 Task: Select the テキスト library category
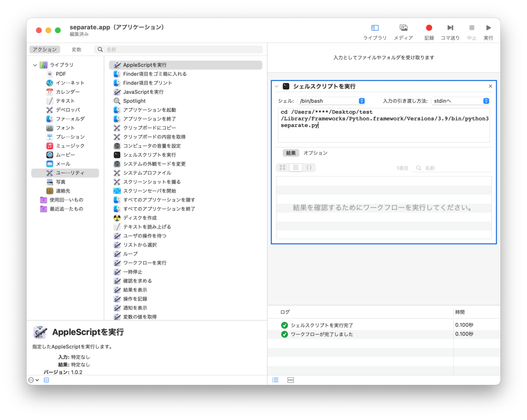click(x=61, y=101)
